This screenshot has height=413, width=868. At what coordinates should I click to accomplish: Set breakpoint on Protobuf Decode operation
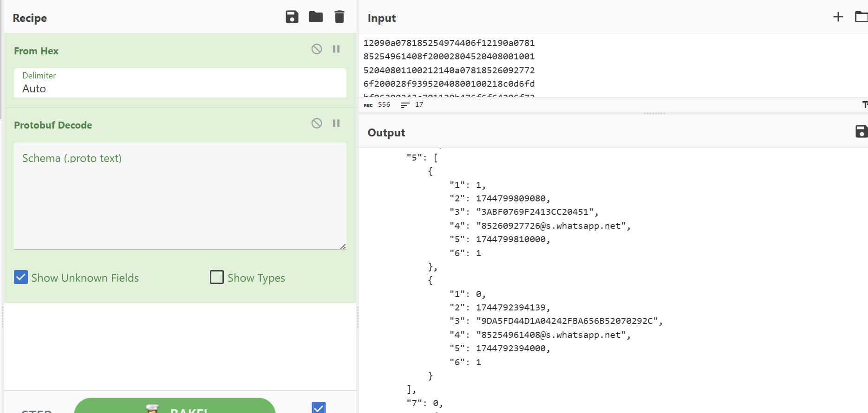336,123
